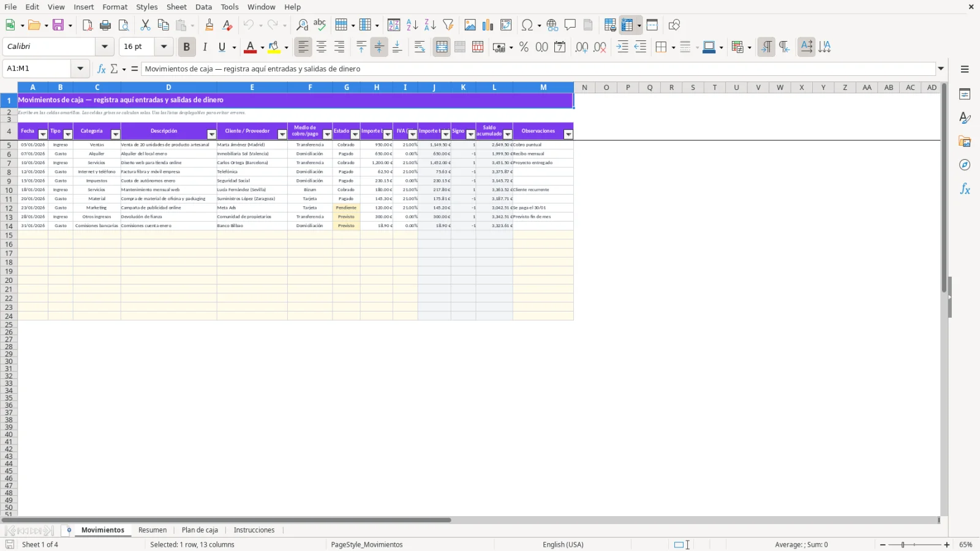The image size is (980, 551).
Task: Format as Percent icon
Action: pyautogui.click(x=524, y=47)
